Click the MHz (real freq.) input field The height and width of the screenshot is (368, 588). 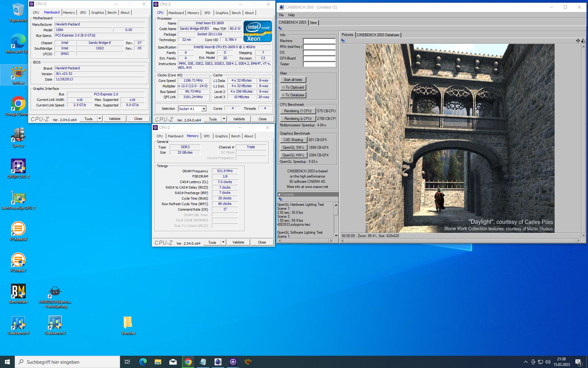[x=319, y=47]
